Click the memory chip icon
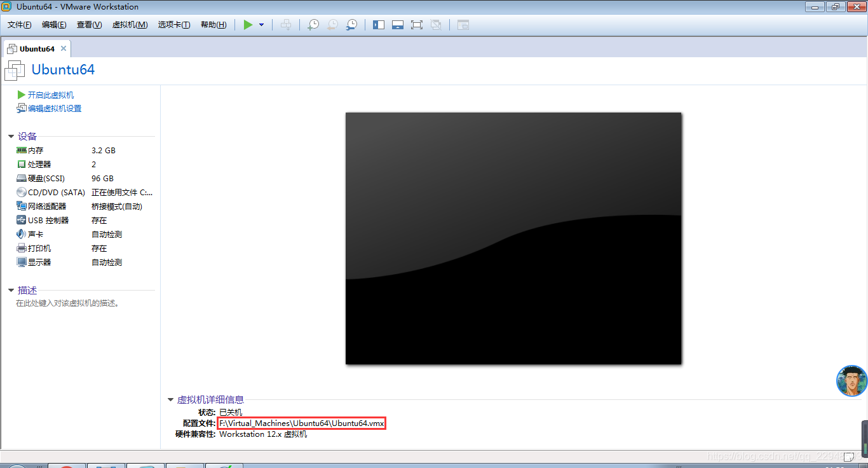The width and height of the screenshot is (868, 468). 22,150
